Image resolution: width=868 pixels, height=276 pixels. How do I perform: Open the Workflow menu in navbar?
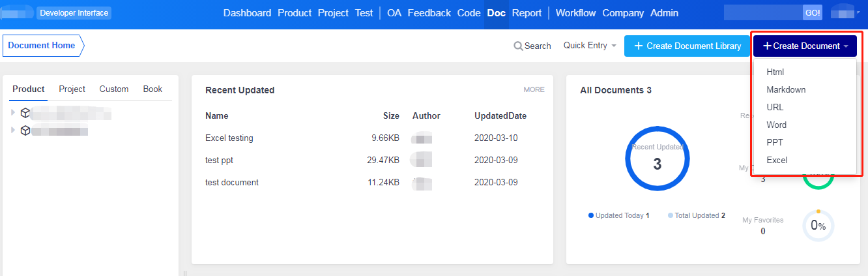tap(576, 13)
